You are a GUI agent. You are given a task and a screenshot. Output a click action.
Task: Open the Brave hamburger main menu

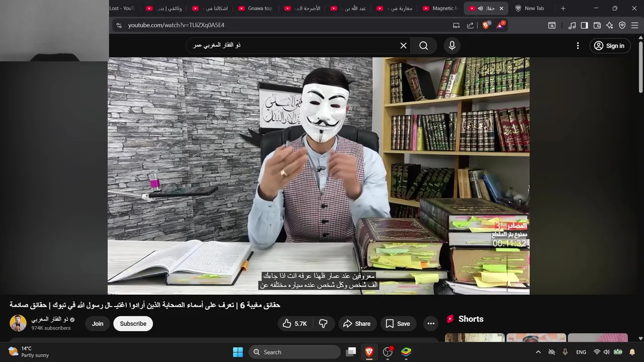pos(635,25)
